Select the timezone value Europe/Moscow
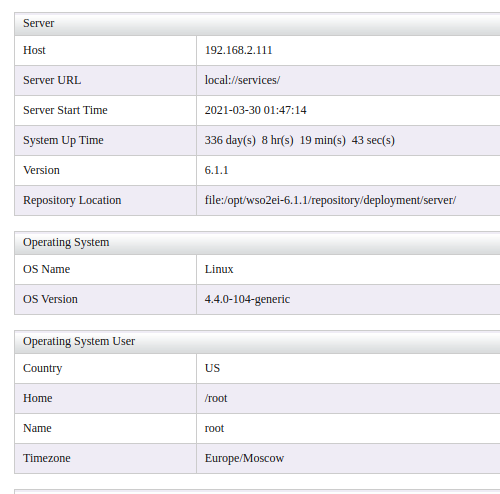500x494 pixels. coord(244,458)
